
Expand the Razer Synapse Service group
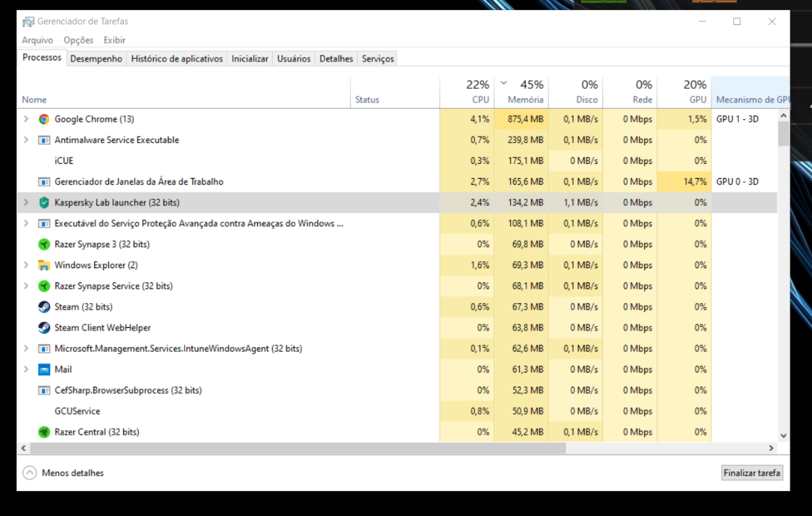(26, 286)
